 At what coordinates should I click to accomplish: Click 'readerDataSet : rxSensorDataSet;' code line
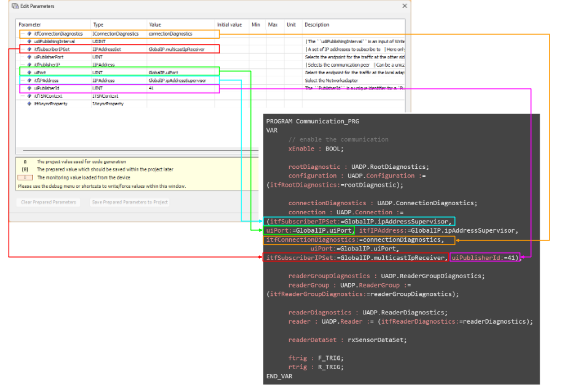[348, 340]
